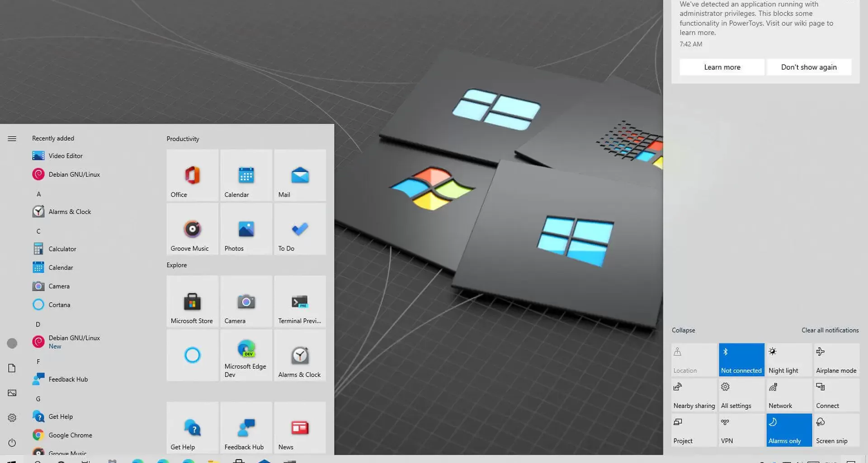Click the Productivity group header
Image resolution: width=868 pixels, height=463 pixels.
coord(183,139)
